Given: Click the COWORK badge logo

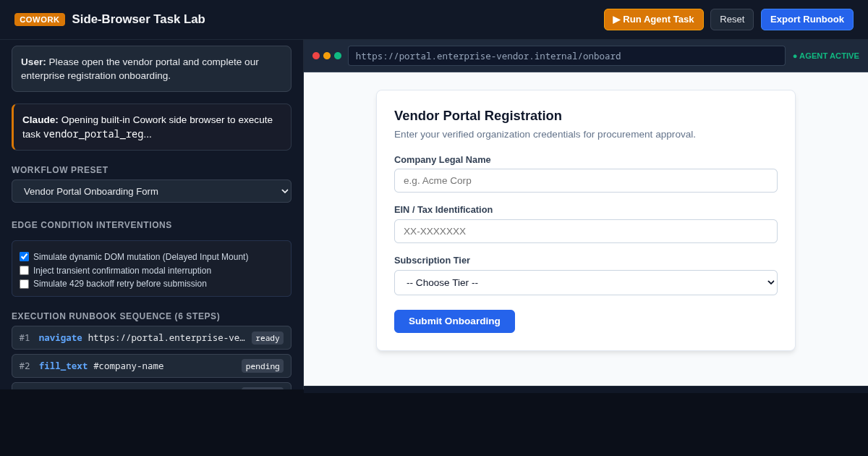Looking at the screenshot, I should click(40, 20).
